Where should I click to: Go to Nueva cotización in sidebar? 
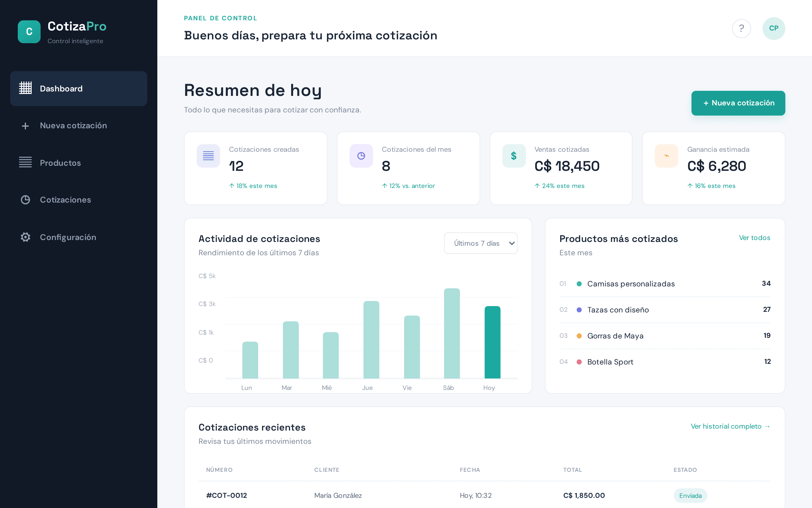[79, 126]
